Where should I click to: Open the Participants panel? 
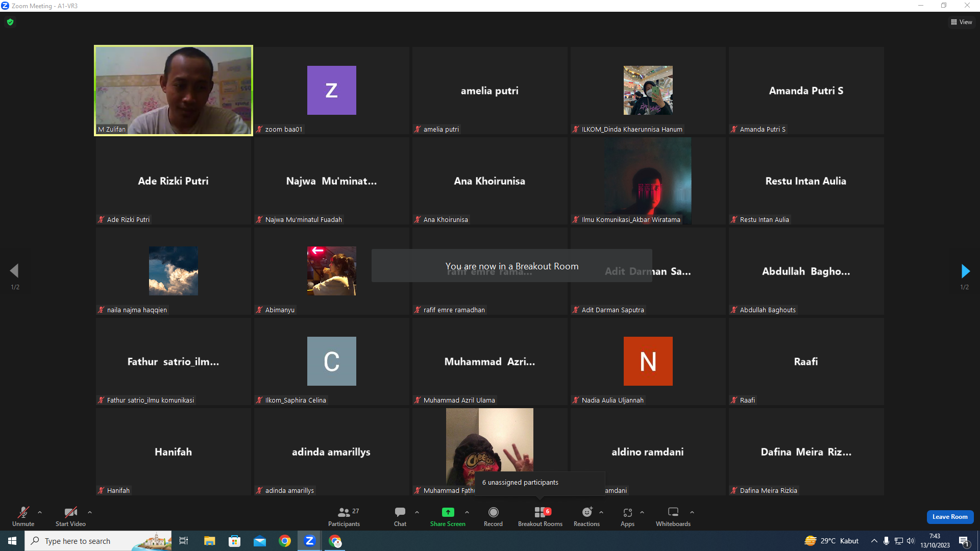(x=344, y=516)
